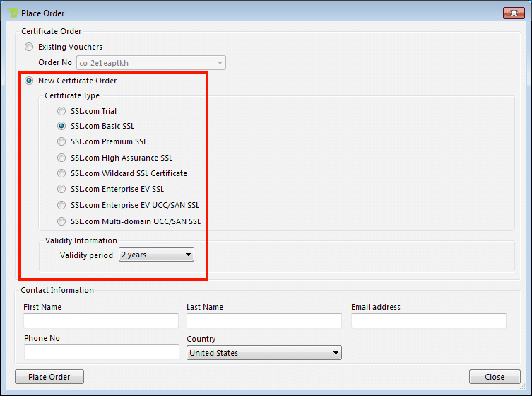Choose SSL.com Premium SSL radio option
This screenshot has height=396, width=532.
[61, 141]
